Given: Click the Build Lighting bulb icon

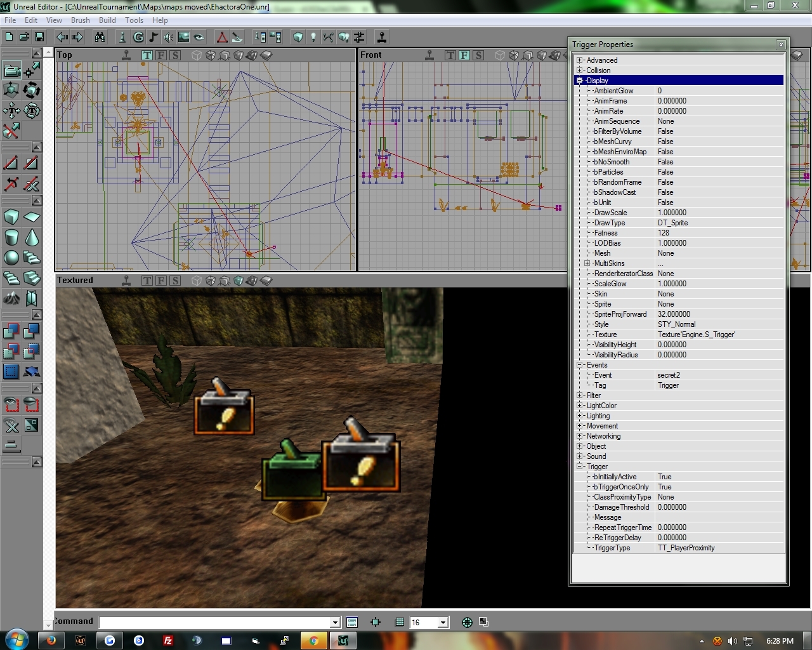Looking at the screenshot, I should click(313, 37).
